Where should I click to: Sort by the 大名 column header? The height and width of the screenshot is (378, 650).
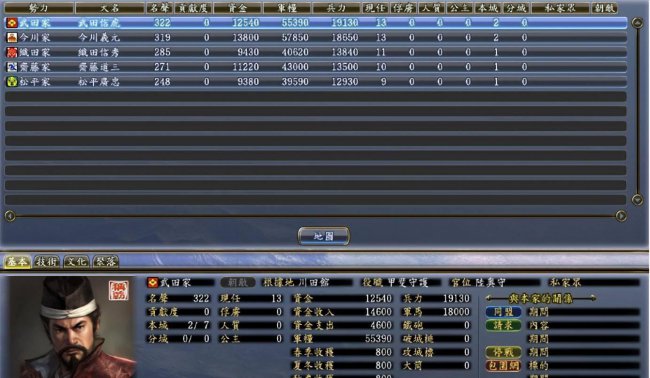click(110, 8)
